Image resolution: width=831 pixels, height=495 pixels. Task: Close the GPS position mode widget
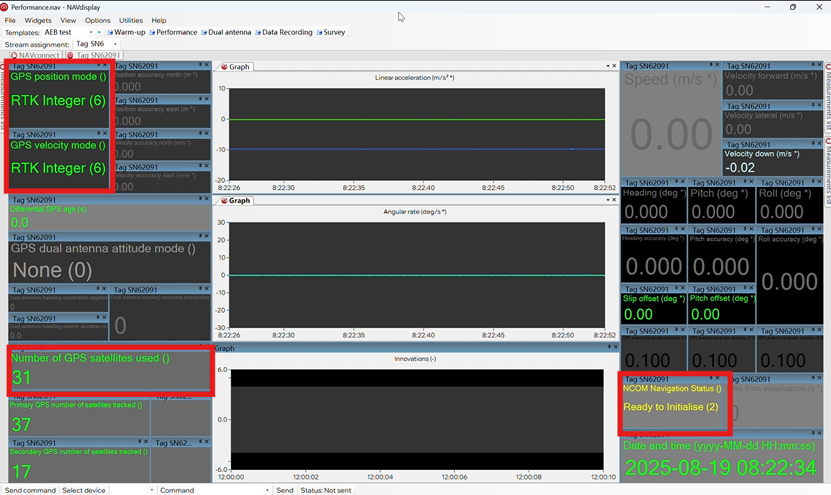click(x=105, y=65)
